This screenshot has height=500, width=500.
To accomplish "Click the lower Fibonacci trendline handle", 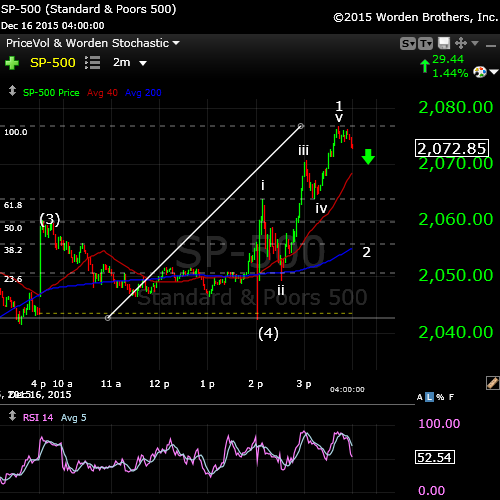I will click(x=108, y=318).
